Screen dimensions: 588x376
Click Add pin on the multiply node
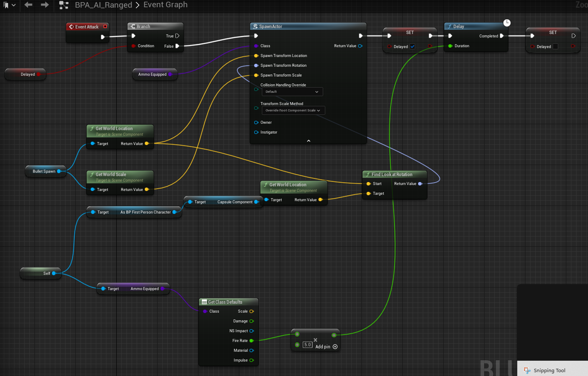(x=323, y=347)
